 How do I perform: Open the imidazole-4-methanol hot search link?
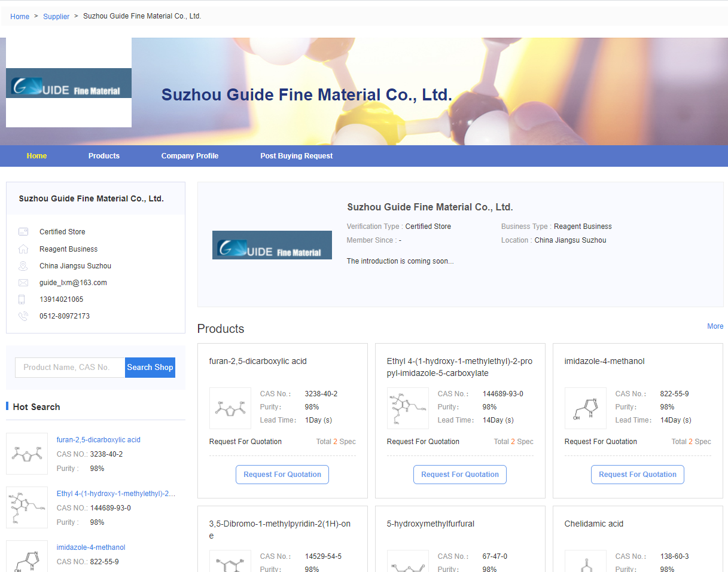(90, 547)
